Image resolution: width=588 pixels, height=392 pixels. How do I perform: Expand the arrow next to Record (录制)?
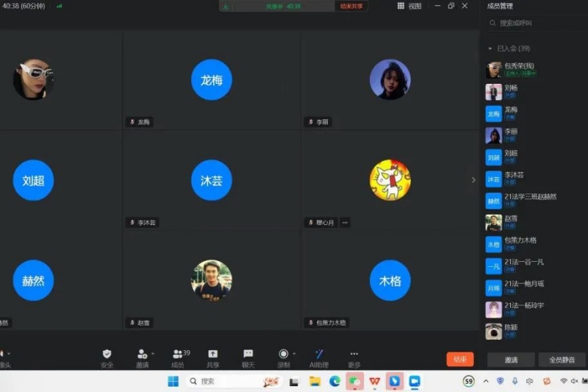(x=294, y=354)
